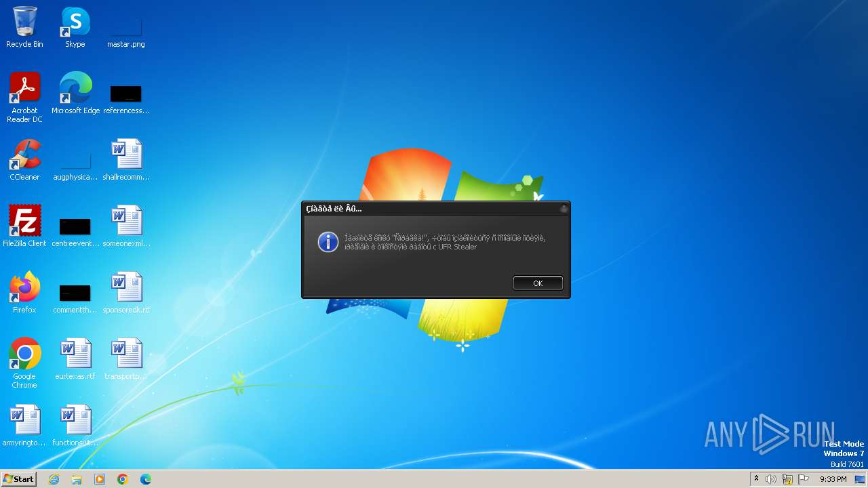Image resolution: width=868 pixels, height=488 pixels.
Task: Open the Recycle Bin icon
Action: coord(24,27)
